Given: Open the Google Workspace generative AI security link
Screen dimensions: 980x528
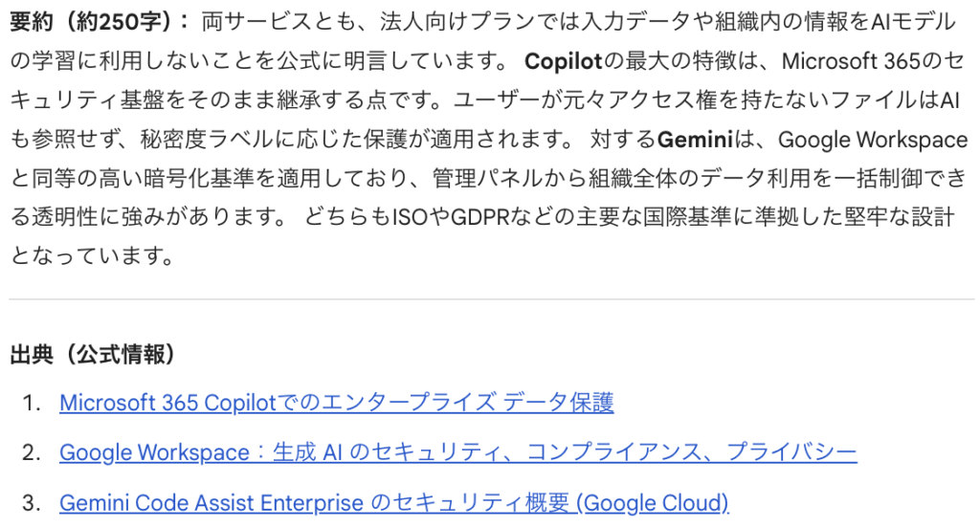Looking at the screenshot, I should click(457, 452).
